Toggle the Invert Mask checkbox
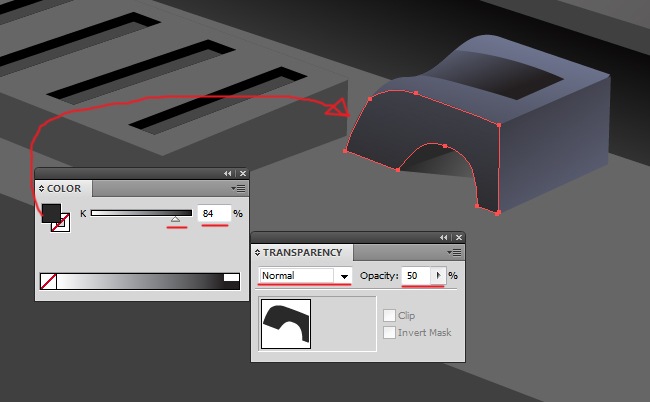Viewport: 650px width, 402px height. tap(389, 332)
